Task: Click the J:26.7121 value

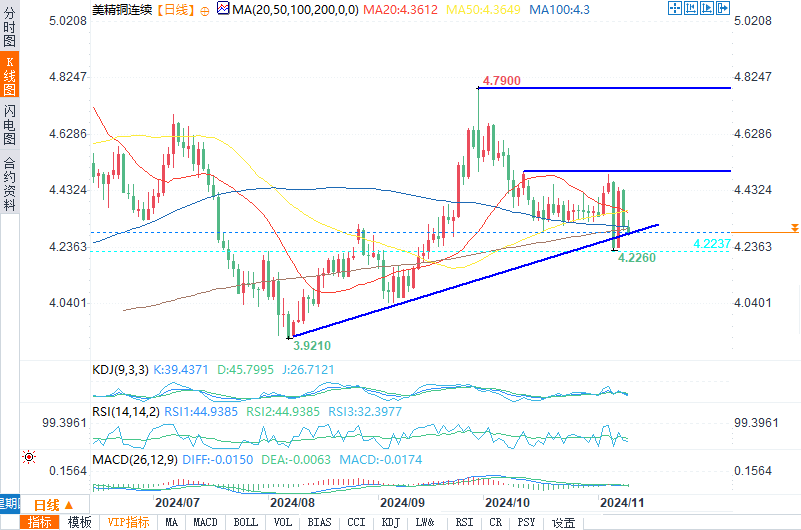Action: [x=308, y=370]
